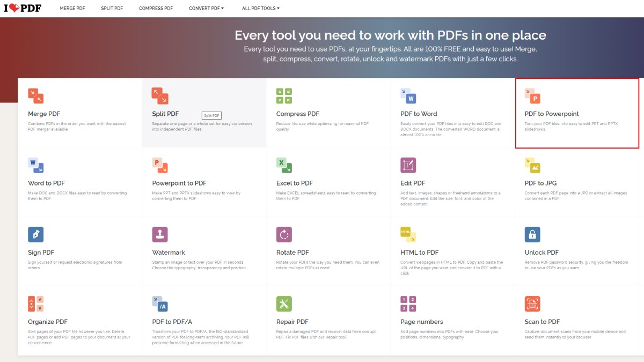The width and height of the screenshot is (644, 362).
Task: Expand the ALL PDF TOOLS dropdown
Action: click(x=261, y=9)
